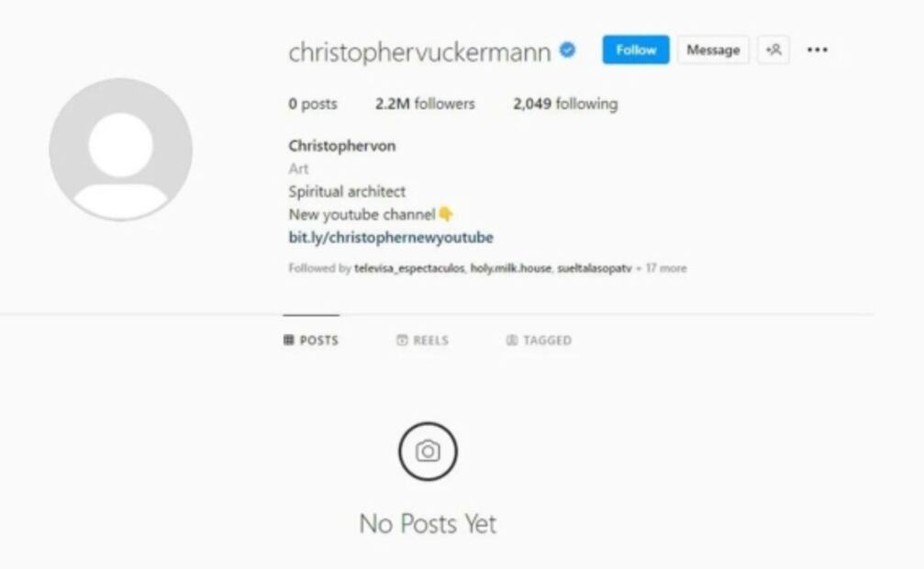Screen dimensions: 924x569
Task: Follow christophervuckermann with the blue button
Action: tap(636, 50)
